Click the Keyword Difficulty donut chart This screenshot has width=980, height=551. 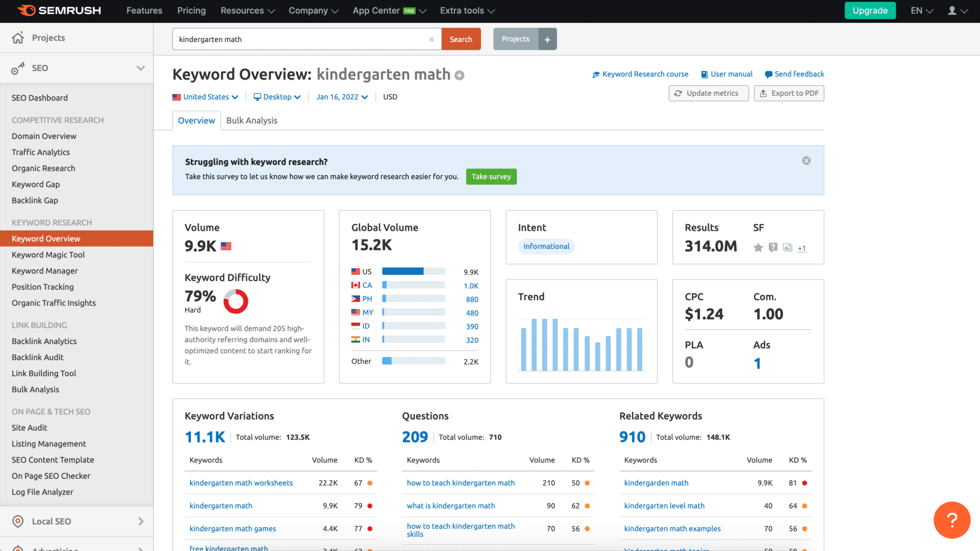coord(236,302)
